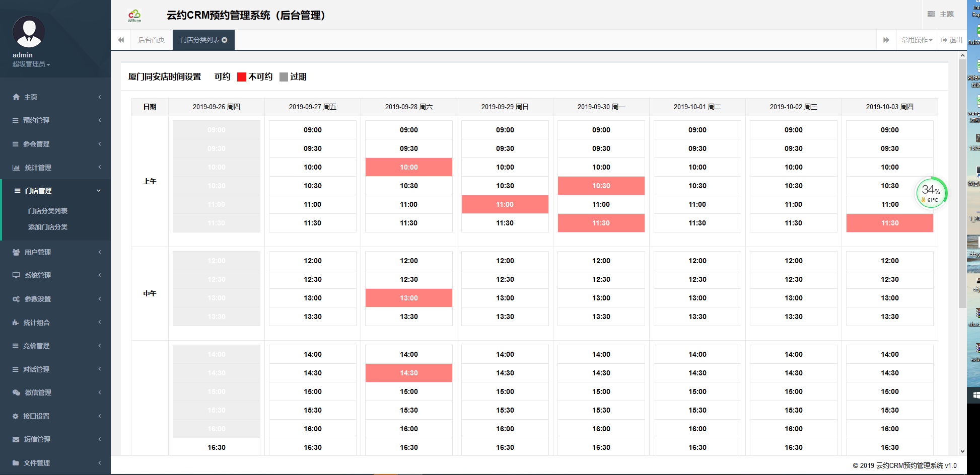Toggle the 11:30 slot on 2019-10-03
This screenshot has width=980, height=475.
tap(889, 223)
